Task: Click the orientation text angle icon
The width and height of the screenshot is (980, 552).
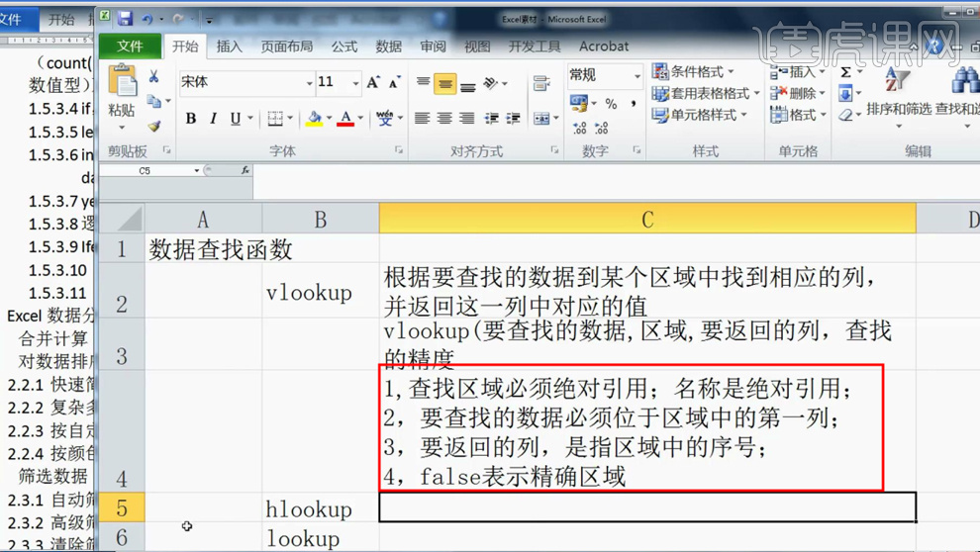Action: coord(491,82)
